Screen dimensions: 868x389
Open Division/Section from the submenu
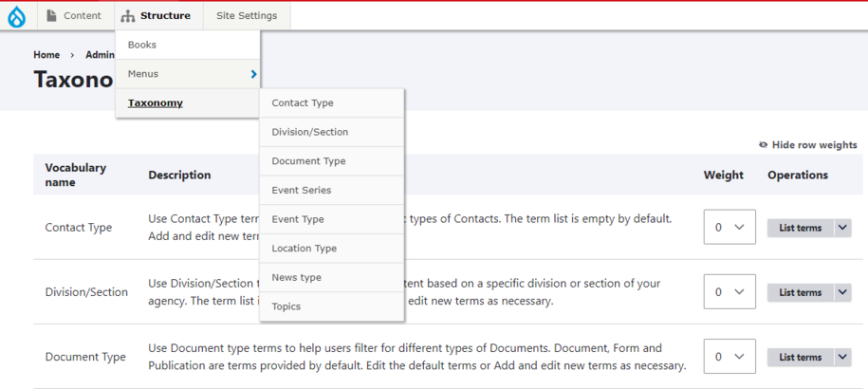point(309,132)
